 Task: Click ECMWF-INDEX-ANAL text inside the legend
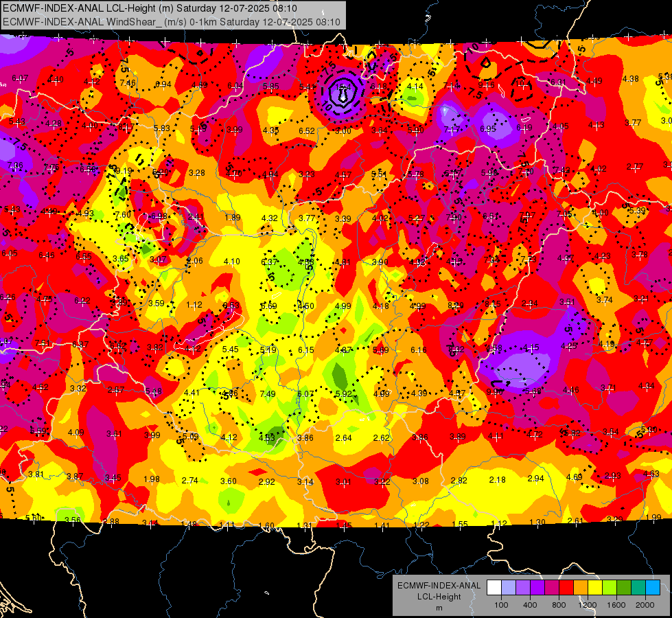(439, 586)
